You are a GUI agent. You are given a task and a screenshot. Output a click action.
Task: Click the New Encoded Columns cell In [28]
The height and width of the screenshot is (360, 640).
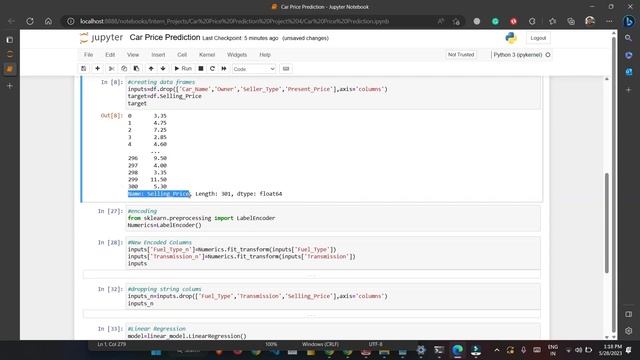(333, 253)
